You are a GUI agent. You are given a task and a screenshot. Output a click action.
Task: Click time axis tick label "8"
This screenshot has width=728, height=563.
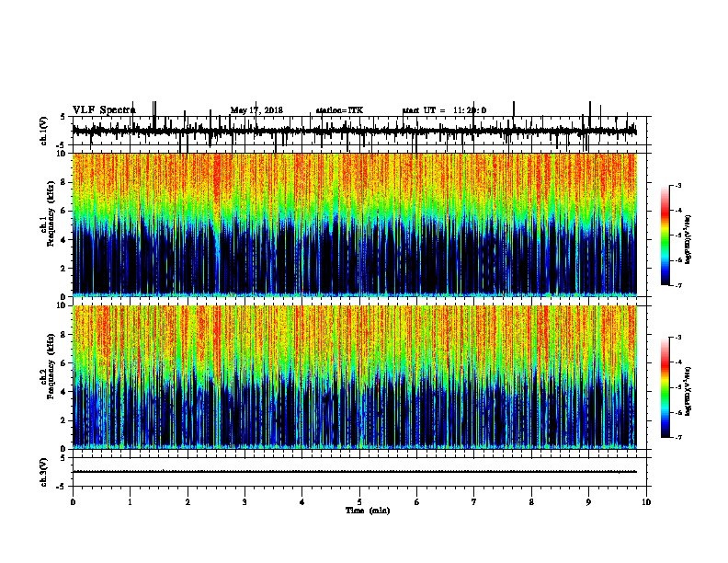(x=531, y=502)
